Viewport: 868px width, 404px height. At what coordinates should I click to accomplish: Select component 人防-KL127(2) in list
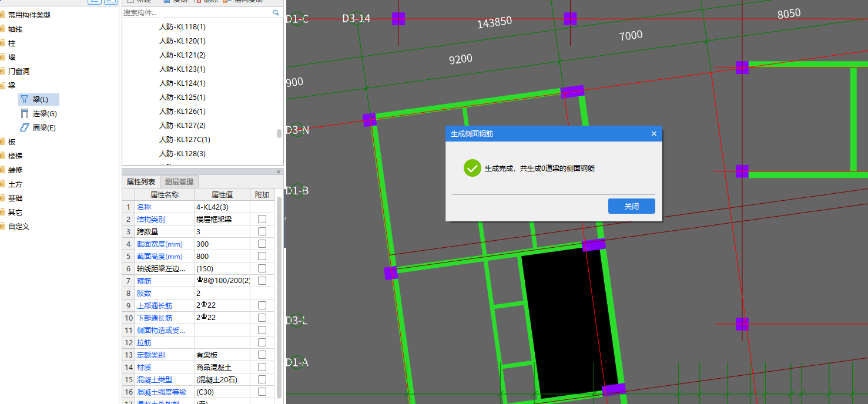coord(182,126)
